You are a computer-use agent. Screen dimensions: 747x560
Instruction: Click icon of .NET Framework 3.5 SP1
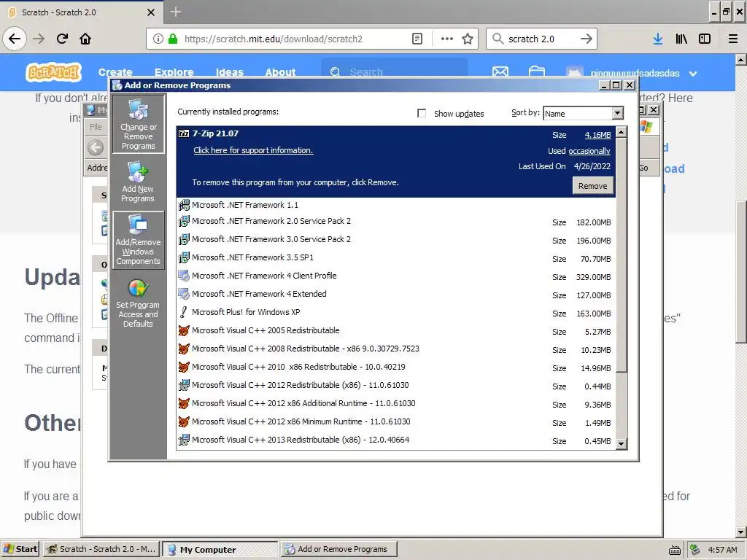click(x=184, y=257)
